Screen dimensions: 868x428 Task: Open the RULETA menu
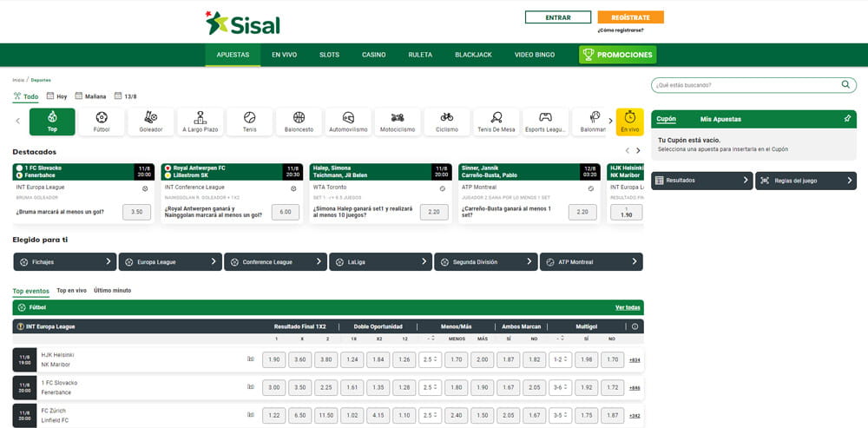pos(420,55)
